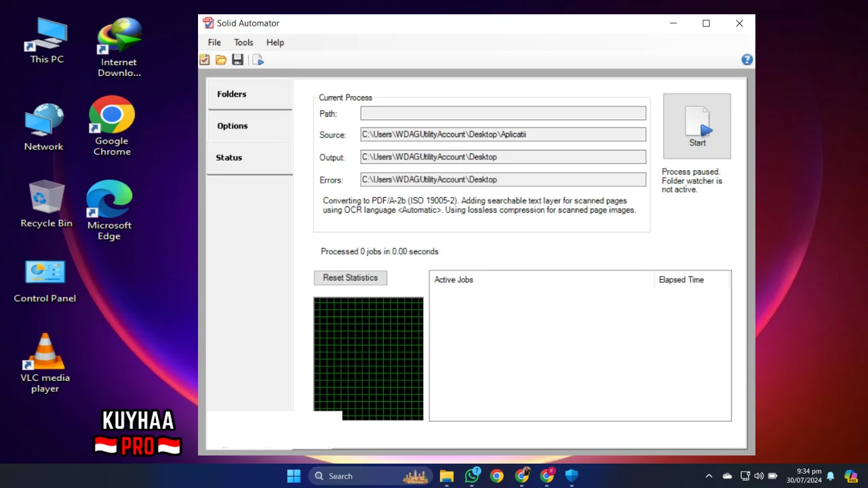This screenshot has width=868, height=488.
Task: Click the New task toolbar icon
Action: [205, 60]
